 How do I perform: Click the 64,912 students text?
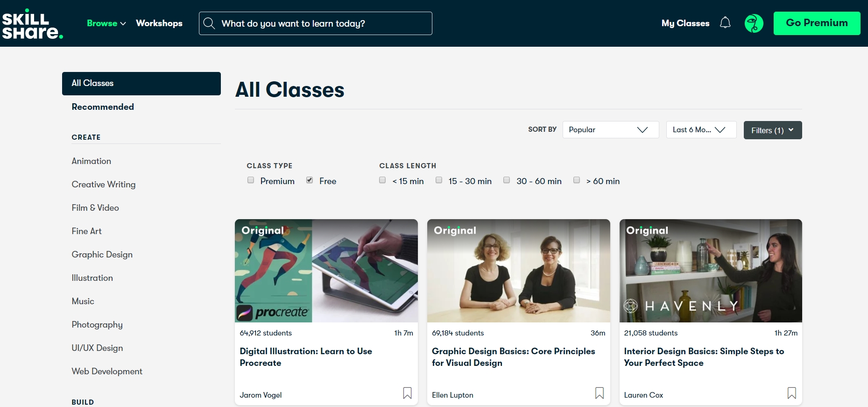[266, 333]
